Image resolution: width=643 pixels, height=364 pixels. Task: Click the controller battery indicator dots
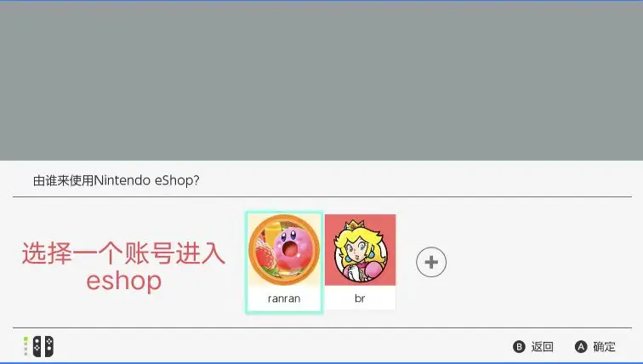point(26,346)
